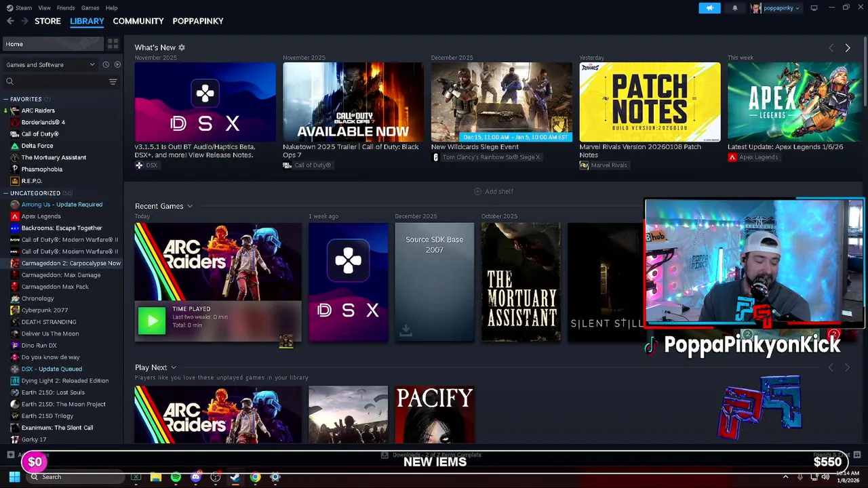Open the Friends menu
The image size is (868, 488).
click(66, 8)
